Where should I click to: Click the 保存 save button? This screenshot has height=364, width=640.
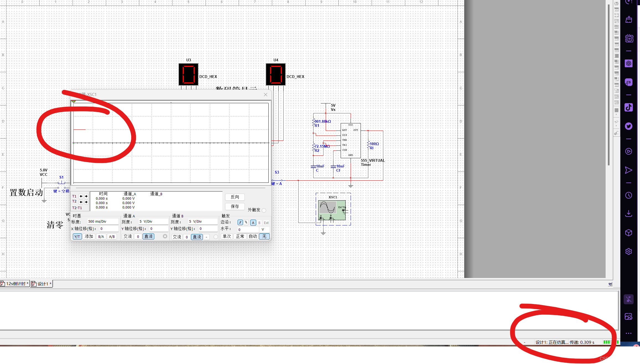[x=235, y=206]
